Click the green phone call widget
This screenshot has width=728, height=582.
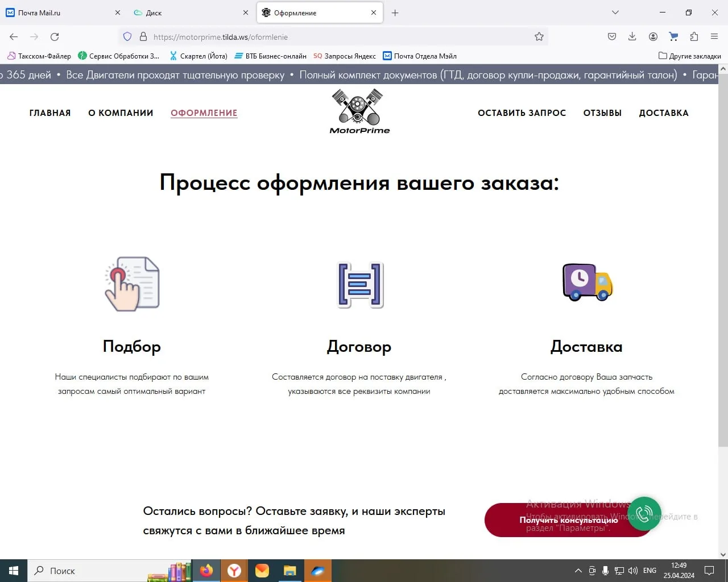644,514
